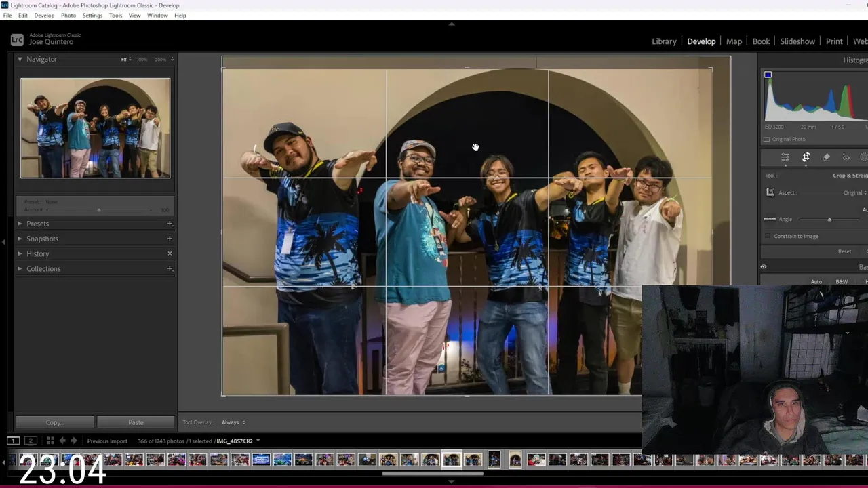The width and height of the screenshot is (868, 488).
Task: Hide filmstrip via bottom center arrow
Action: 452,482
